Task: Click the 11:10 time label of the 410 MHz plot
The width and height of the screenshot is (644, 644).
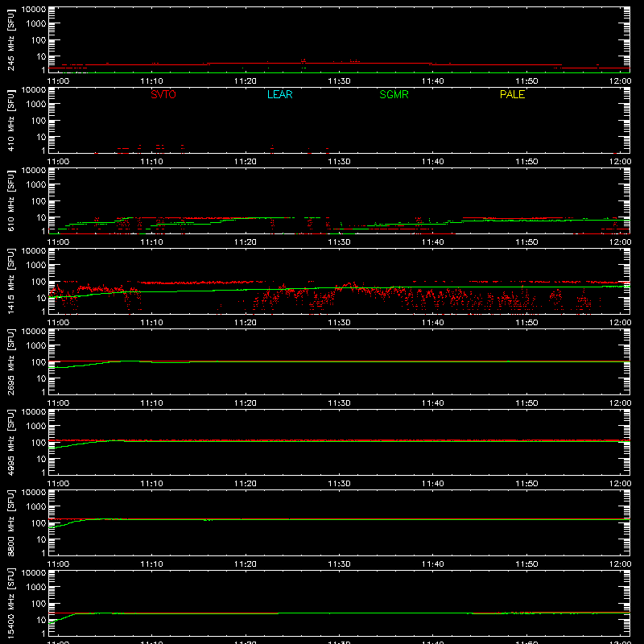Action: tap(152, 162)
